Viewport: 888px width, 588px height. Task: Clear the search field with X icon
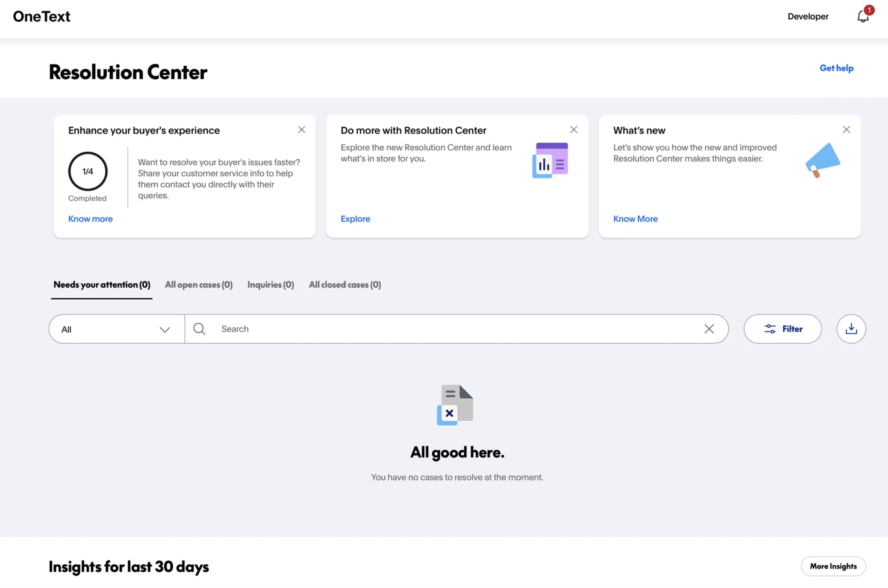(x=709, y=329)
